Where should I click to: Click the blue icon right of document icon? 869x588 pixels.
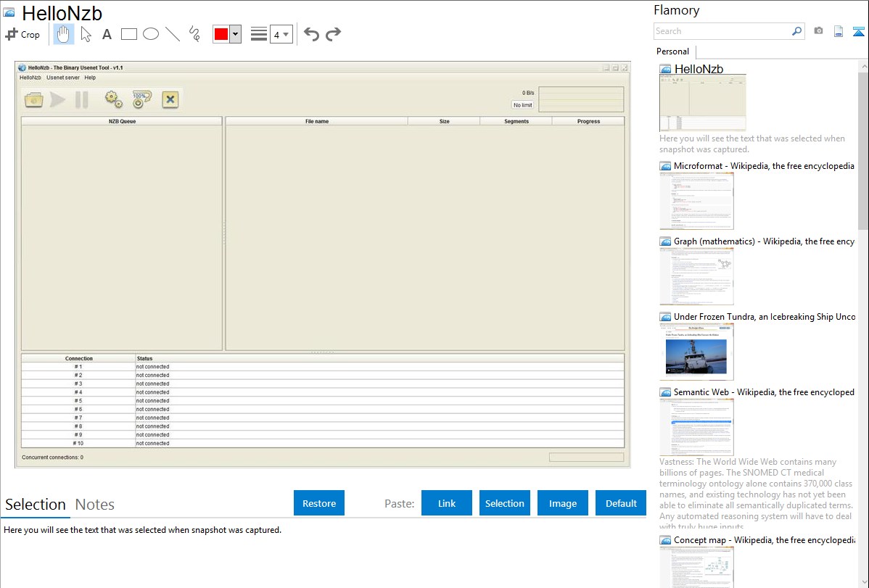[858, 31]
